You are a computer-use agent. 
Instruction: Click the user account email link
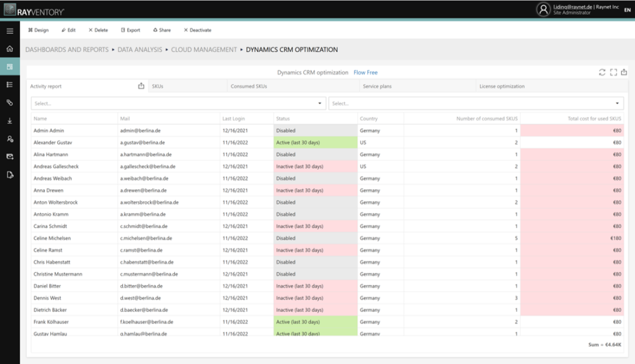pyautogui.click(x=572, y=7)
